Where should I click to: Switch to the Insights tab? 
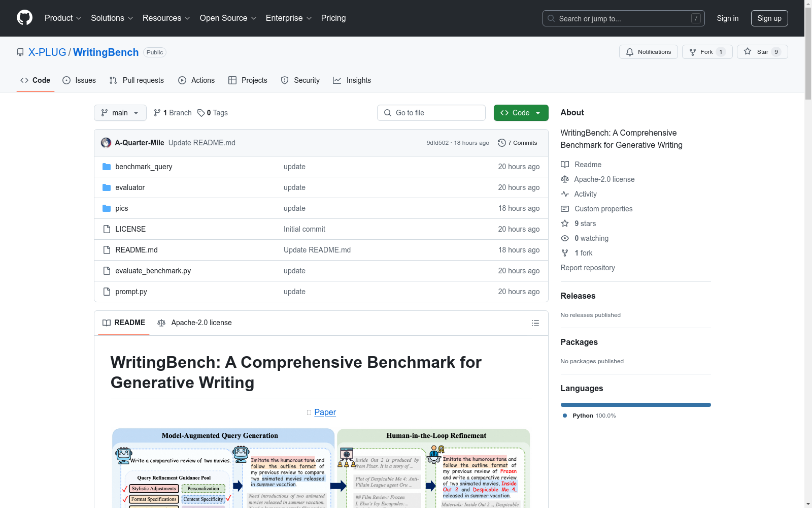click(352, 80)
